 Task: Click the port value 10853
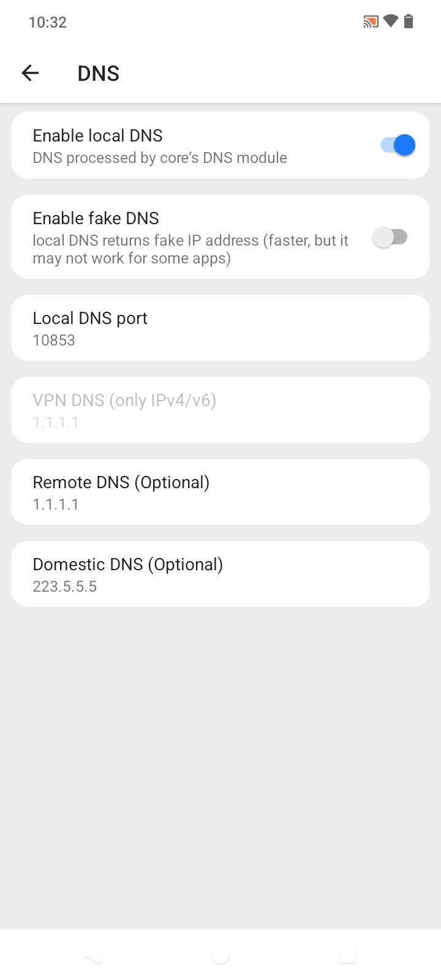point(54,340)
